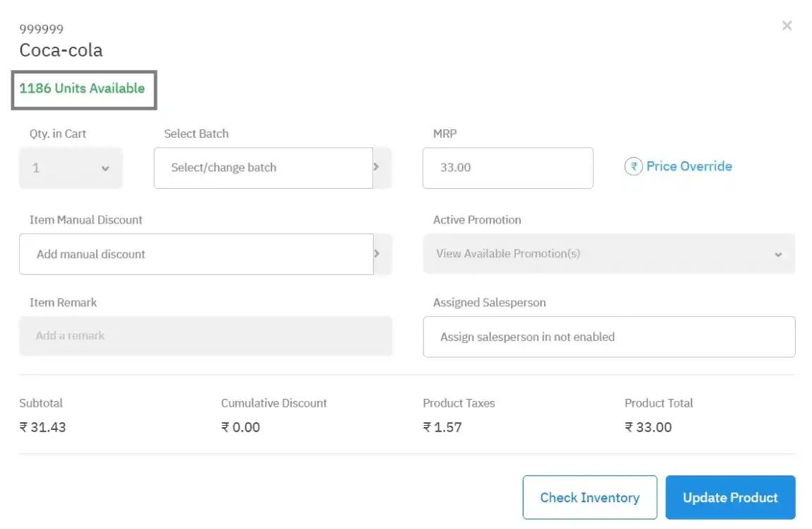Click the Cumulative Discount value ₹ 0.00
812x529 pixels.
click(240, 427)
